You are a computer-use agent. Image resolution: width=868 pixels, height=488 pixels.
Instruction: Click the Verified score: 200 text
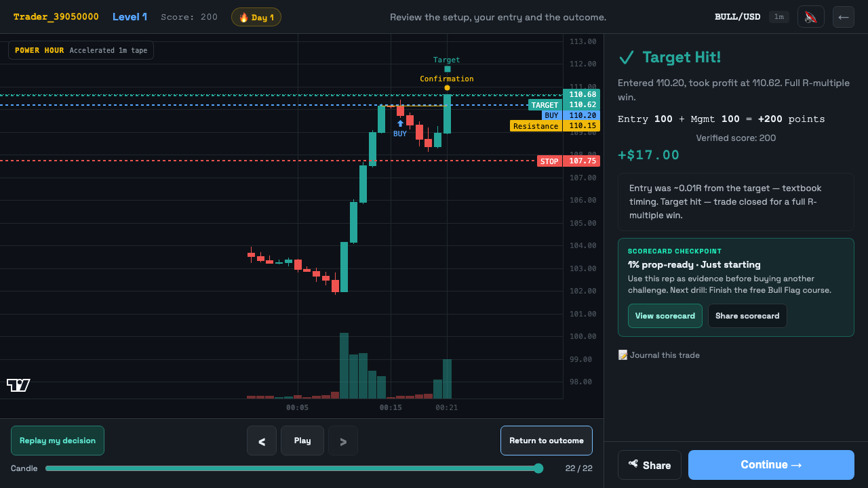pyautogui.click(x=736, y=138)
